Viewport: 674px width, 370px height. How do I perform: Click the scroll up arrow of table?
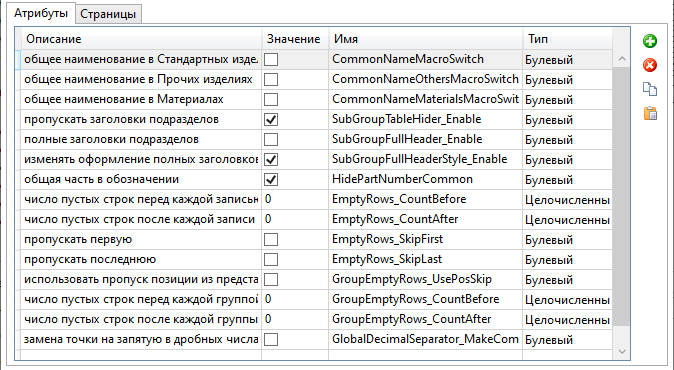point(622,59)
